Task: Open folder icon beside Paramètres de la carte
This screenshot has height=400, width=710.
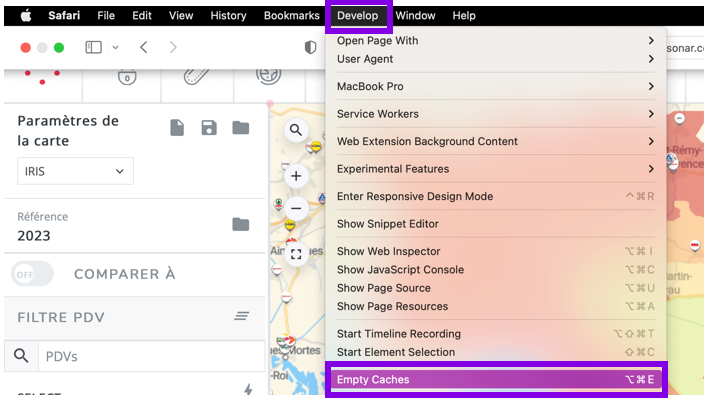Action: pyautogui.click(x=240, y=128)
